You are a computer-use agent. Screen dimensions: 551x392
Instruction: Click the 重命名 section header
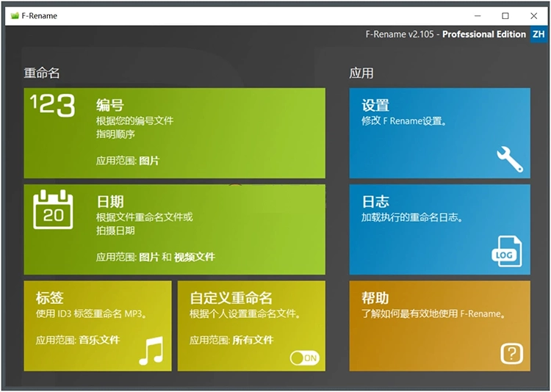(x=42, y=73)
